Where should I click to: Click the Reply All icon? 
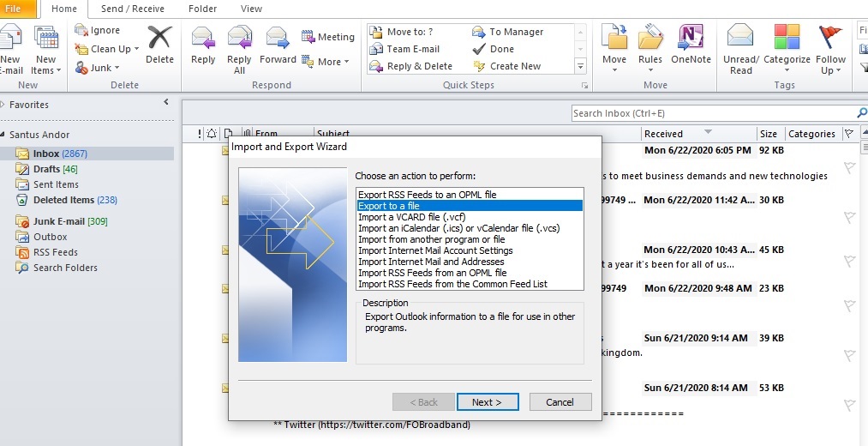click(x=239, y=39)
